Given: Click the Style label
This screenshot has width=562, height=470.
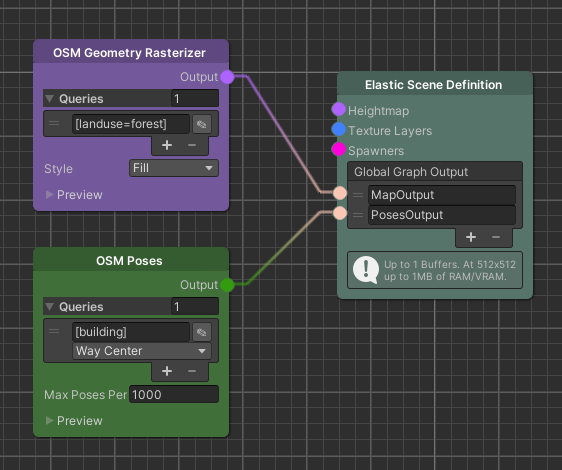Looking at the screenshot, I should (x=58, y=169).
